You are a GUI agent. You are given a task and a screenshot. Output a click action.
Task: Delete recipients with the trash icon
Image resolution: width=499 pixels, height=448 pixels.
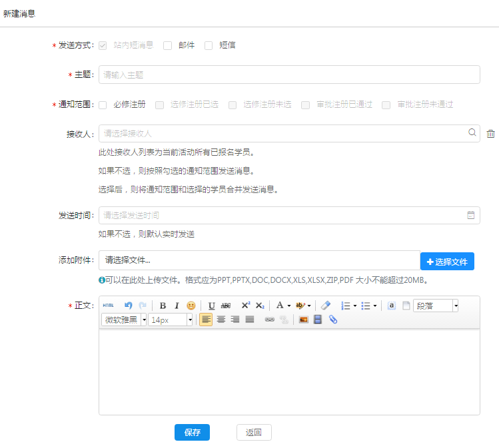click(490, 133)
